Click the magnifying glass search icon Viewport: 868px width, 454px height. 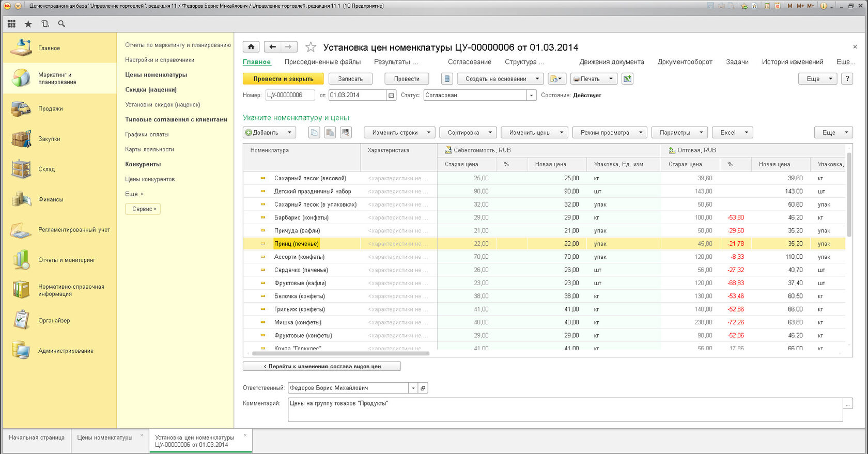pos(61,24)
